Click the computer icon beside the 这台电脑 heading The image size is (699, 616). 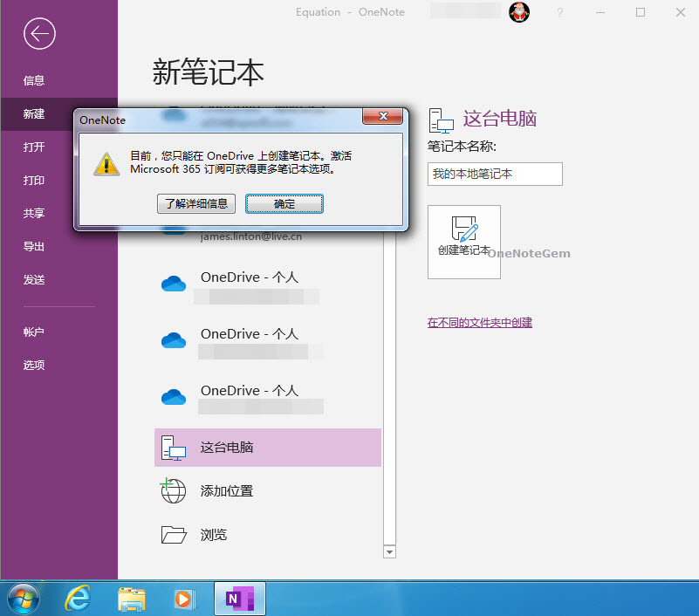pos(441,120)
